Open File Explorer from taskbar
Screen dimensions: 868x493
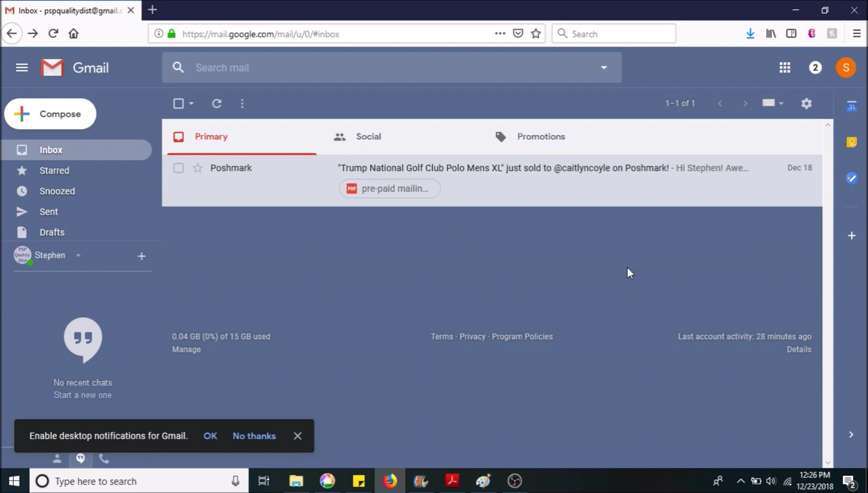coord(296,481)
